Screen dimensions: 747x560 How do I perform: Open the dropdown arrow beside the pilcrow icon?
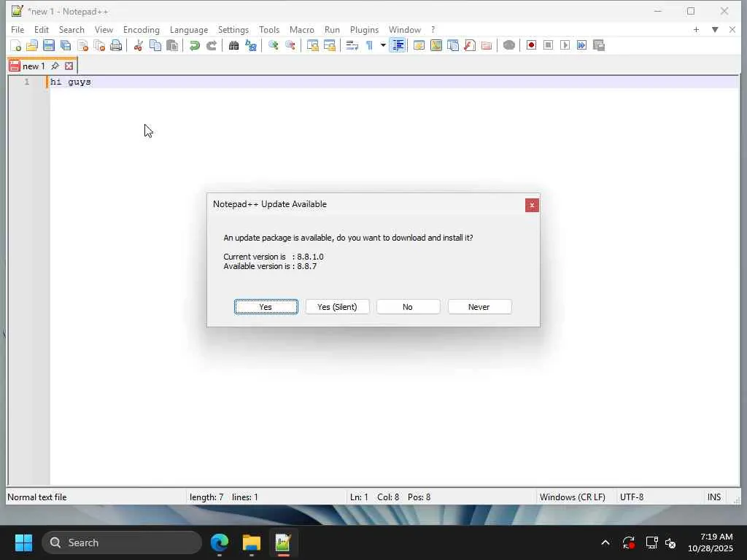[383, 45]
